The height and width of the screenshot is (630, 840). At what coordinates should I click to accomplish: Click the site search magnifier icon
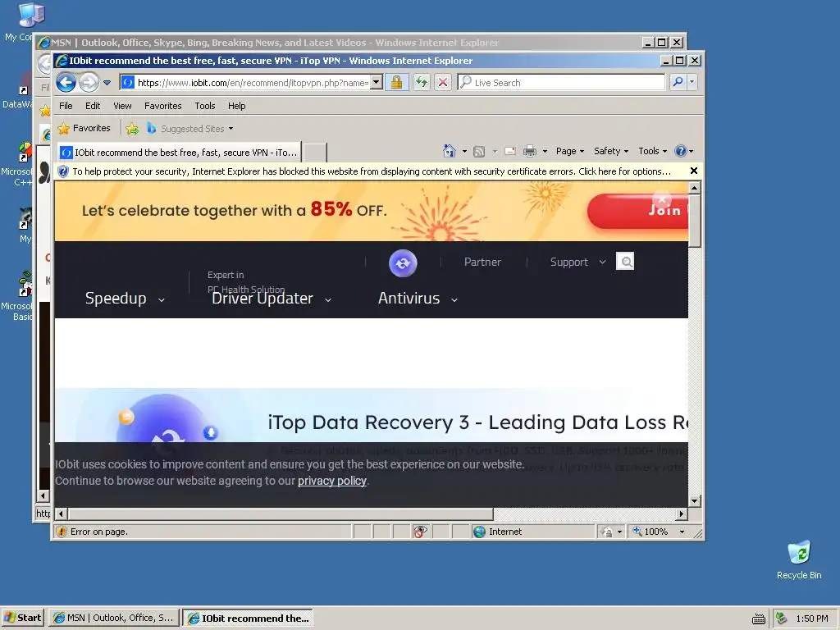coord(625,262)
